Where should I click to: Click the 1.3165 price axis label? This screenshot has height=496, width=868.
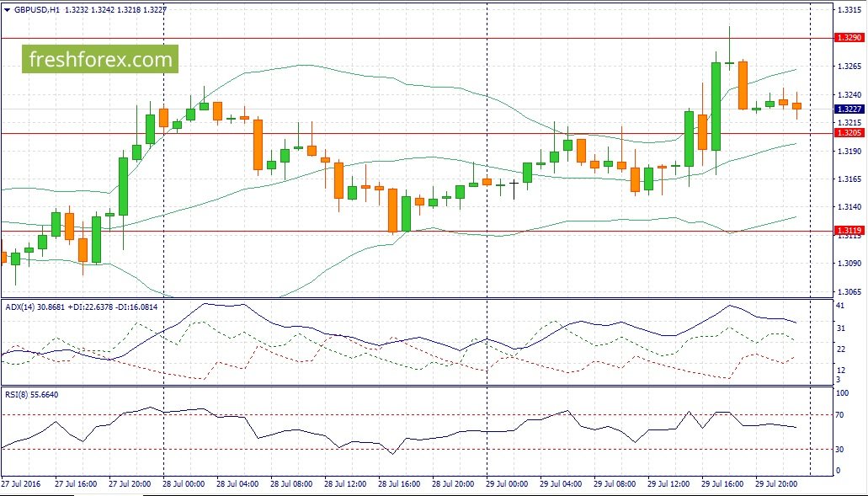848,179
